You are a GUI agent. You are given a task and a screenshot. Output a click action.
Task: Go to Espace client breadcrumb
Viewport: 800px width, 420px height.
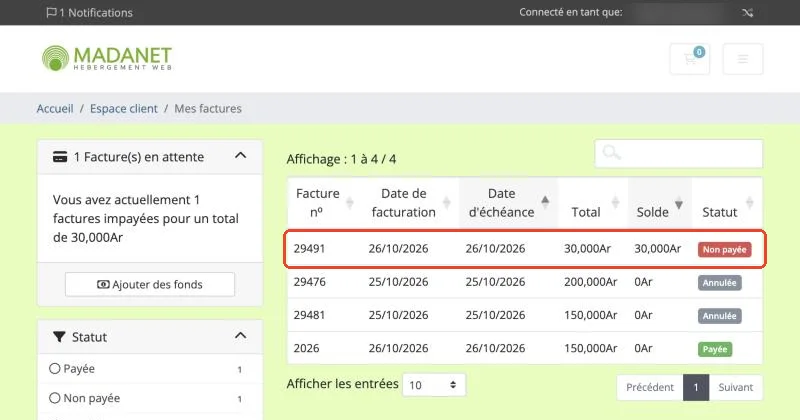click(x=124, y=109)
